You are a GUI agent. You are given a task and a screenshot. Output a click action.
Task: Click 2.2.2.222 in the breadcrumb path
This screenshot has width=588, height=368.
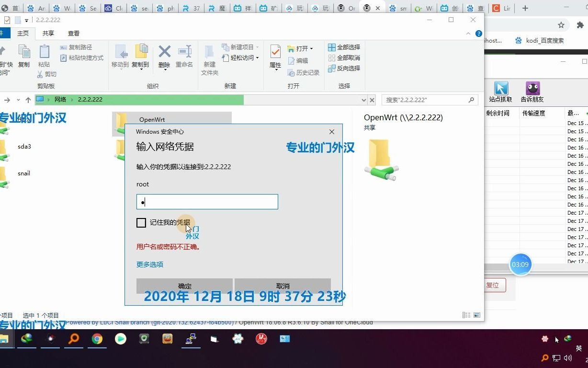[x=90, y=100]
